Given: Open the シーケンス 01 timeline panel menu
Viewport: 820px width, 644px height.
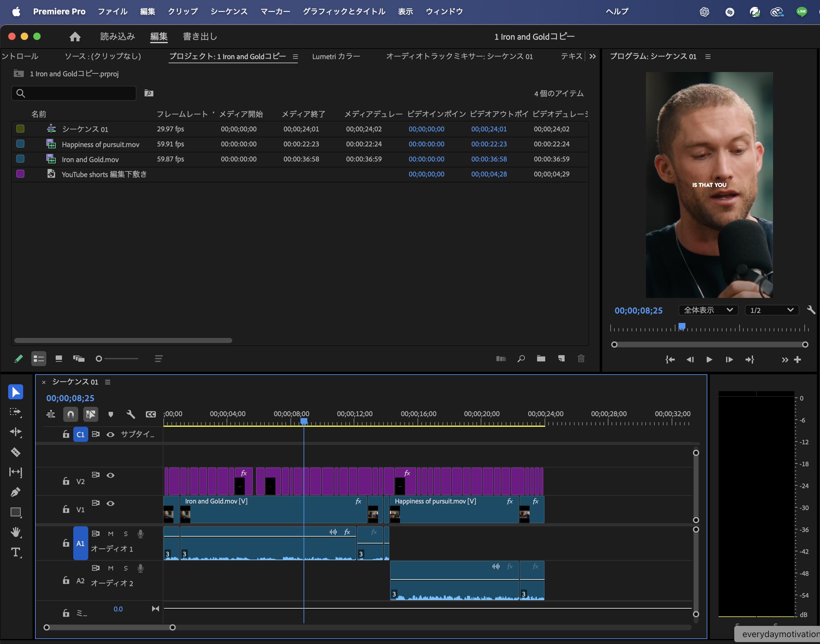Looking at the screenshot, I should click(108, 381).
